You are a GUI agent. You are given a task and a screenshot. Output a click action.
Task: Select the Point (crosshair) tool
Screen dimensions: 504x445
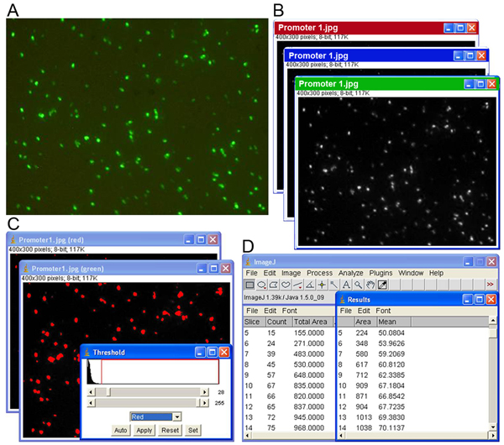(322, 285)
